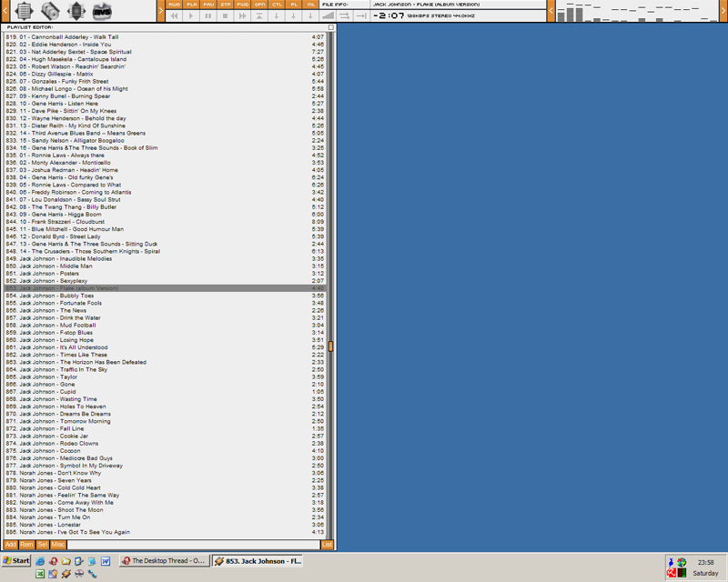
Task: Click the Rem remove button
Action: tap(26, 545)
